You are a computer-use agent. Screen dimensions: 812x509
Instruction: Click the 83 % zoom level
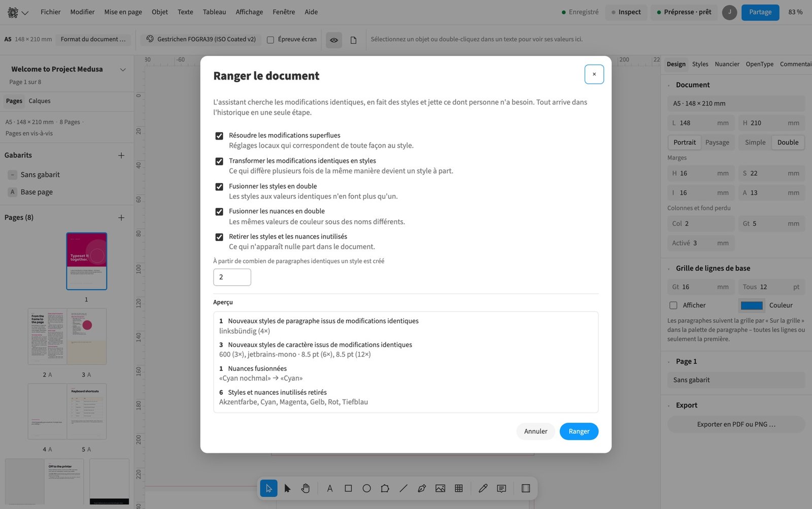[x=795, y=12]
